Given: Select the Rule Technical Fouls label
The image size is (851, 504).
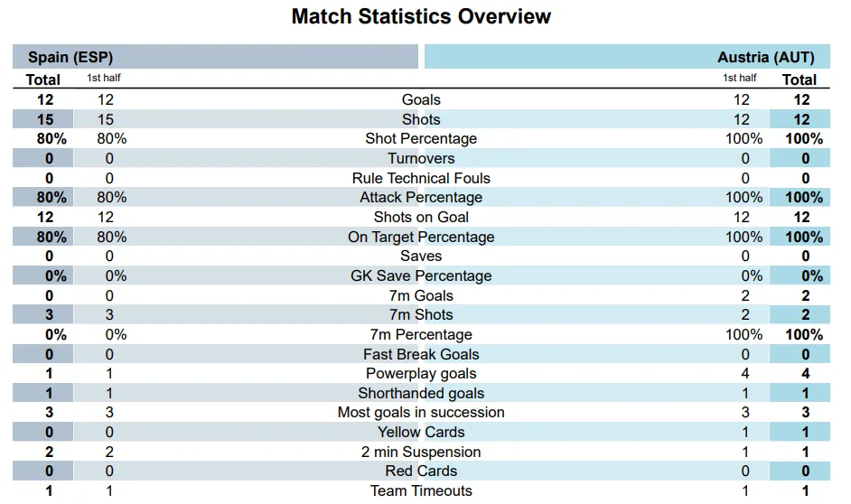Looking at the screenshot, I should point(421,178).
